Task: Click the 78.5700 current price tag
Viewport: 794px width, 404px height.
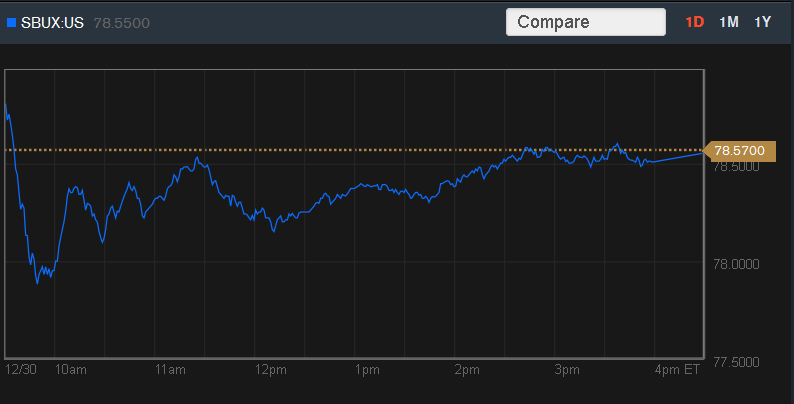Action: (738, 150)
